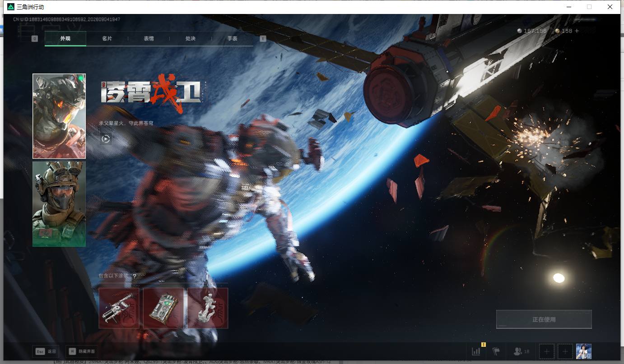Open the friends list icon showing 18
The image size is (624, 364).
pos(522,351)
